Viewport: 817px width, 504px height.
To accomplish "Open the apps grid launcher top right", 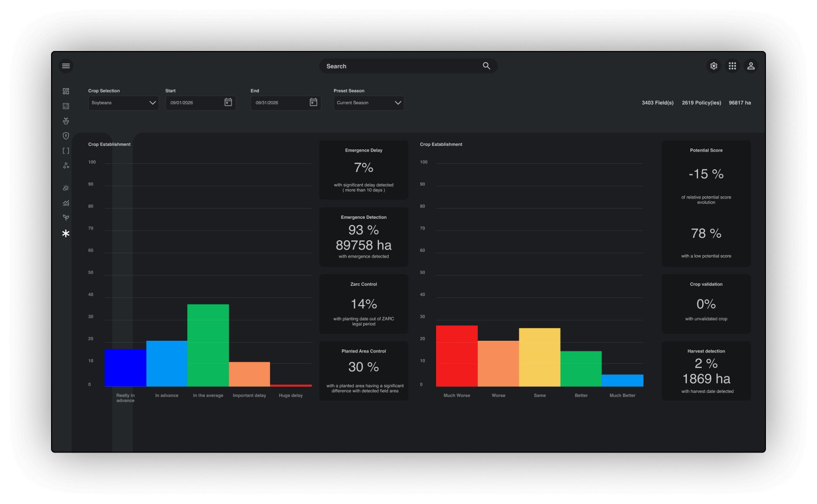I will [x=732, y=66].
